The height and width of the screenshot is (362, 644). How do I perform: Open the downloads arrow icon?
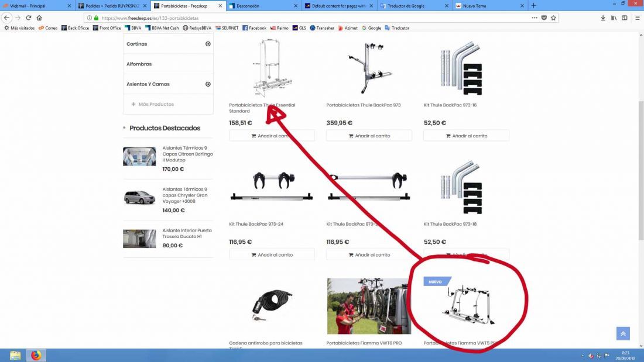click(603, 18)
